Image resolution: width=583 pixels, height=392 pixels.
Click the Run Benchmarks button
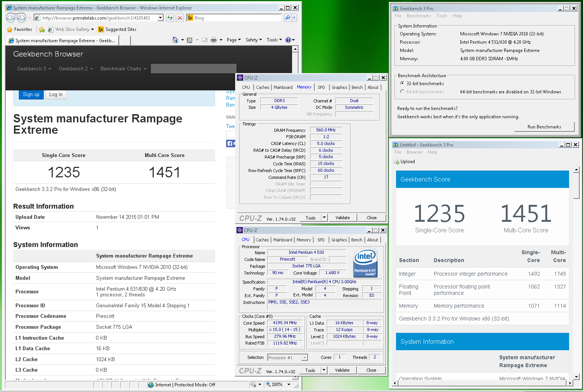(x=544, y=127)
